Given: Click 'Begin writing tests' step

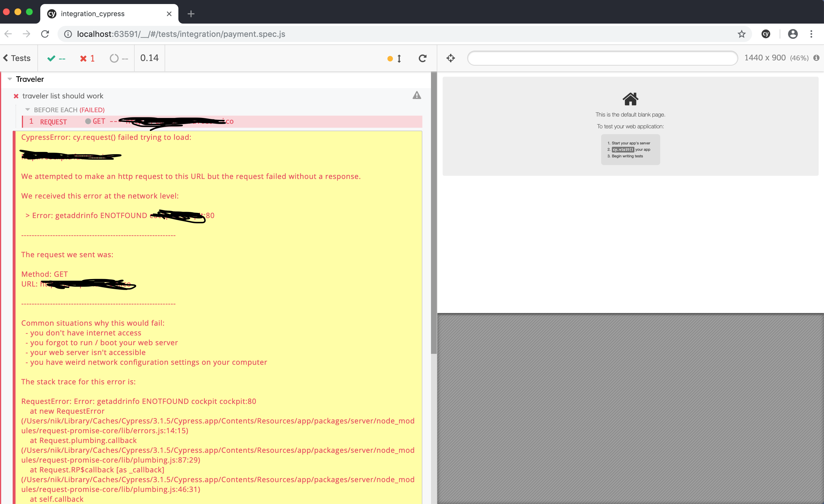Looking at the screenshot, I should [x=627, y=156].
